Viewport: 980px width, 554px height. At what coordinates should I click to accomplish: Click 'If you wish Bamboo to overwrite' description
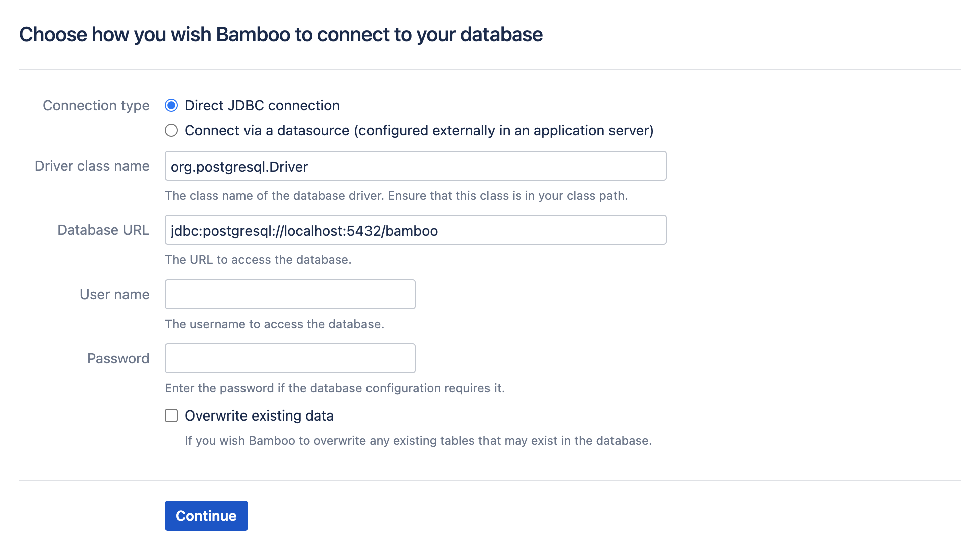click(x=418, y=441)
